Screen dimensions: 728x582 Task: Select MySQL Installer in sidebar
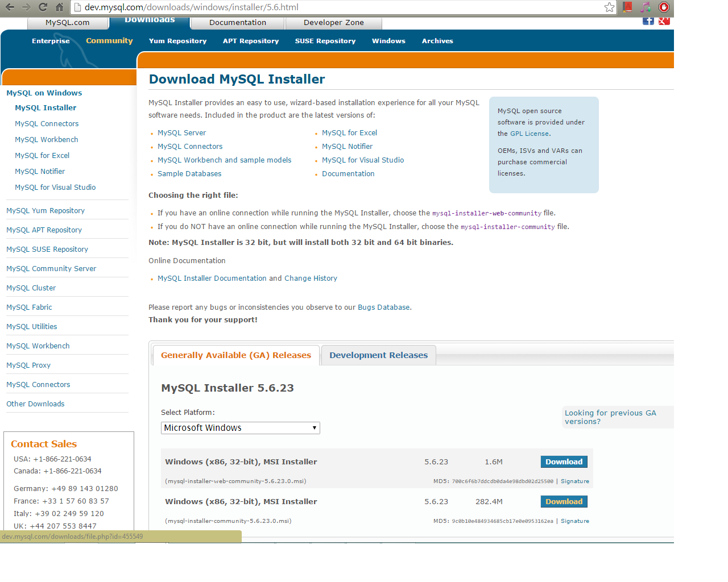(x=45, y=108)
